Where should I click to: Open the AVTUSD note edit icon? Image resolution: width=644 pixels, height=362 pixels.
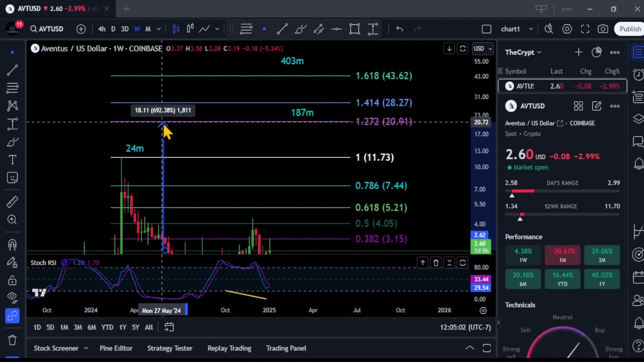[x=597, y=106]
